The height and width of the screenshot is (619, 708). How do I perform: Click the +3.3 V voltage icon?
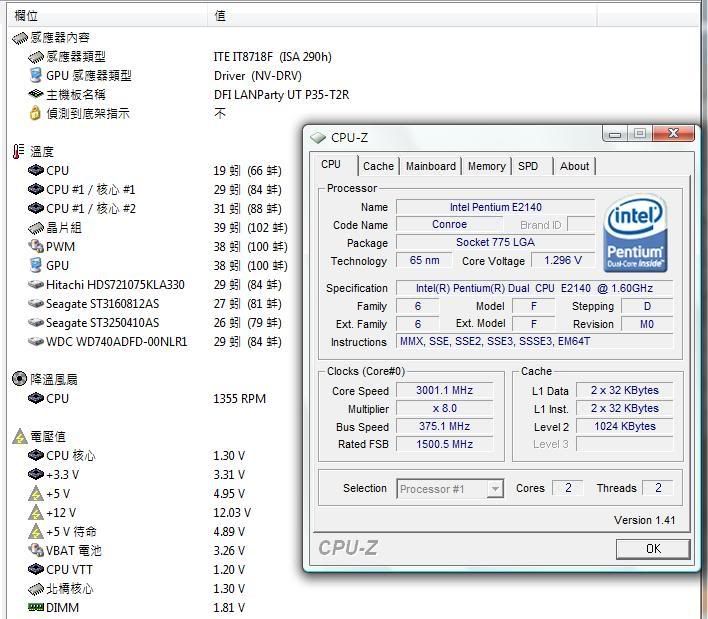[36, 474]
